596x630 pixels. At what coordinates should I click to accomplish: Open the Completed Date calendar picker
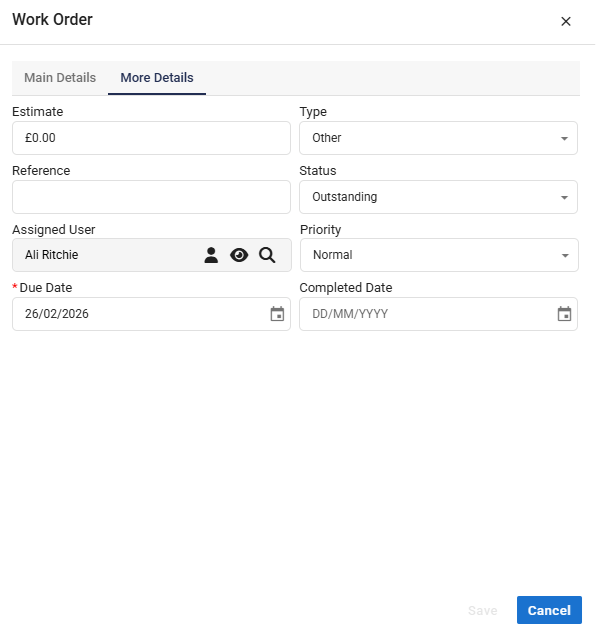(564, 314)
